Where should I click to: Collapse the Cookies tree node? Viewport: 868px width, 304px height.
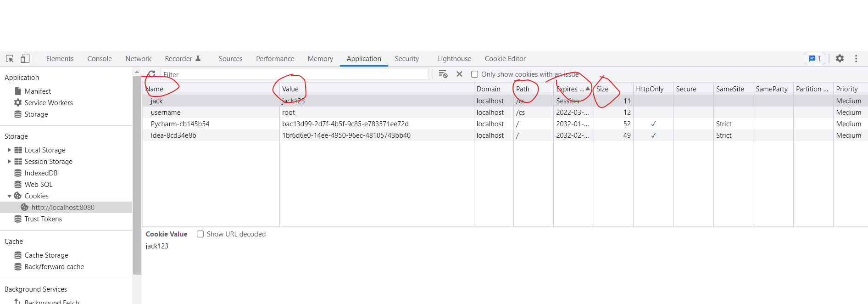(x=9, y=196)
